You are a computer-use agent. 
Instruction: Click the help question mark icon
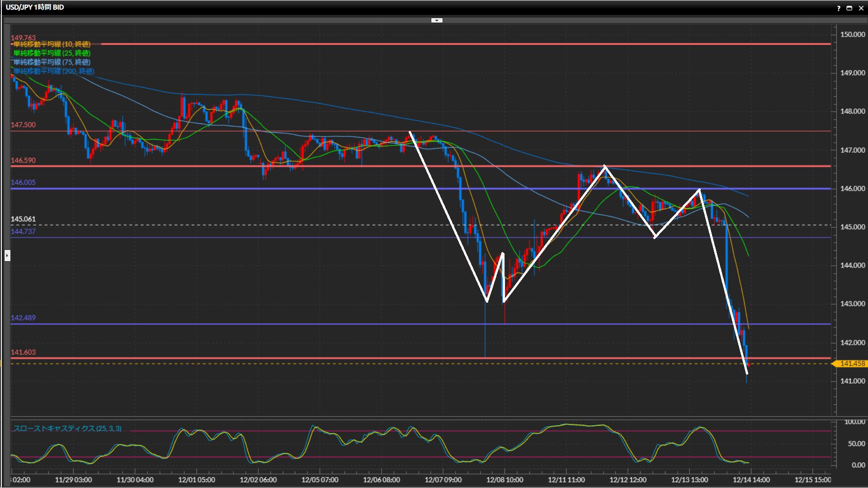[x=839, y=8]
